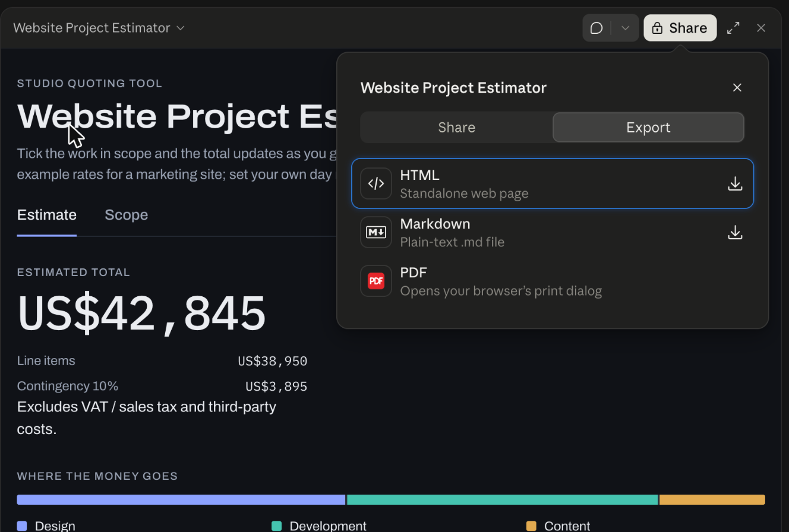Click the ESTIMATED TOTAL label
This screenshot has height=532, width=789.
coord(74,273)
